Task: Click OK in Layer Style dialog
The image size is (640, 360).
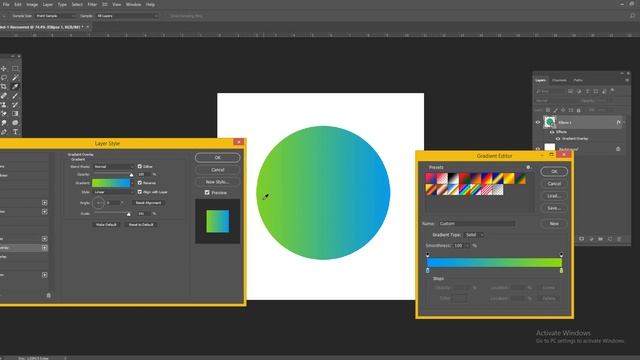Action: tap(218, 158)
